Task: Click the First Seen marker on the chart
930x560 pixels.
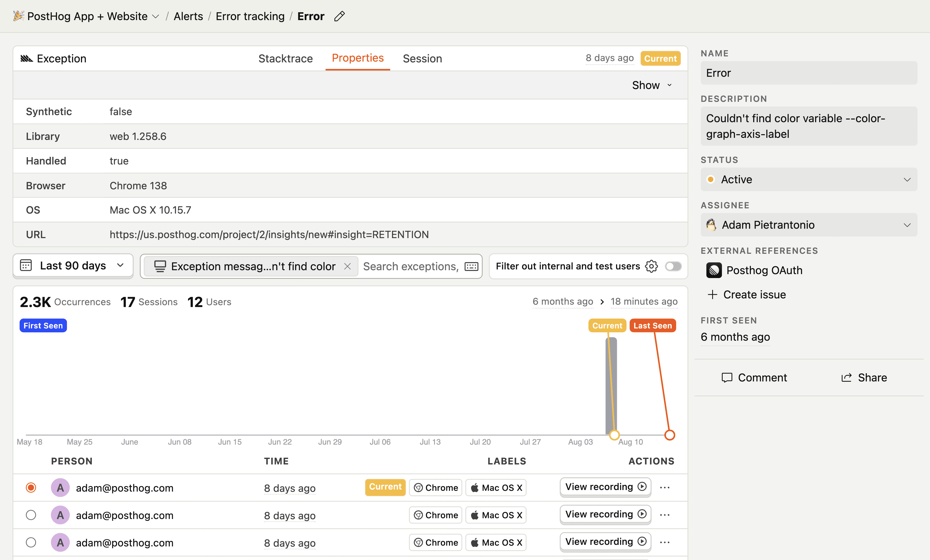Action: click(43, 326)
